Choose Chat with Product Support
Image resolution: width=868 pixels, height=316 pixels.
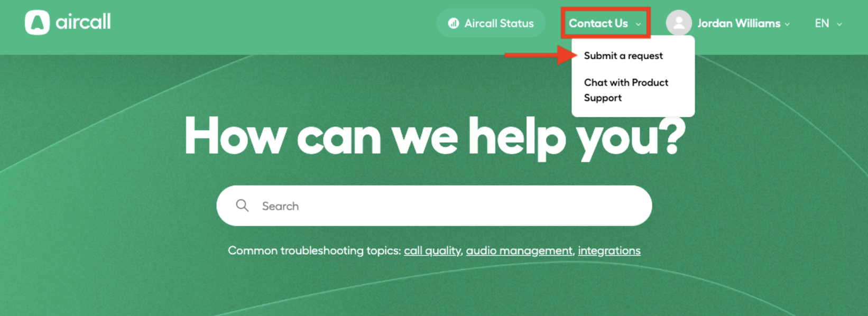coord(626,90)
